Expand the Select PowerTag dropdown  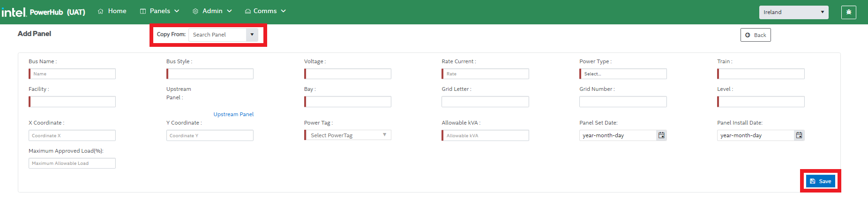[384, 135]
